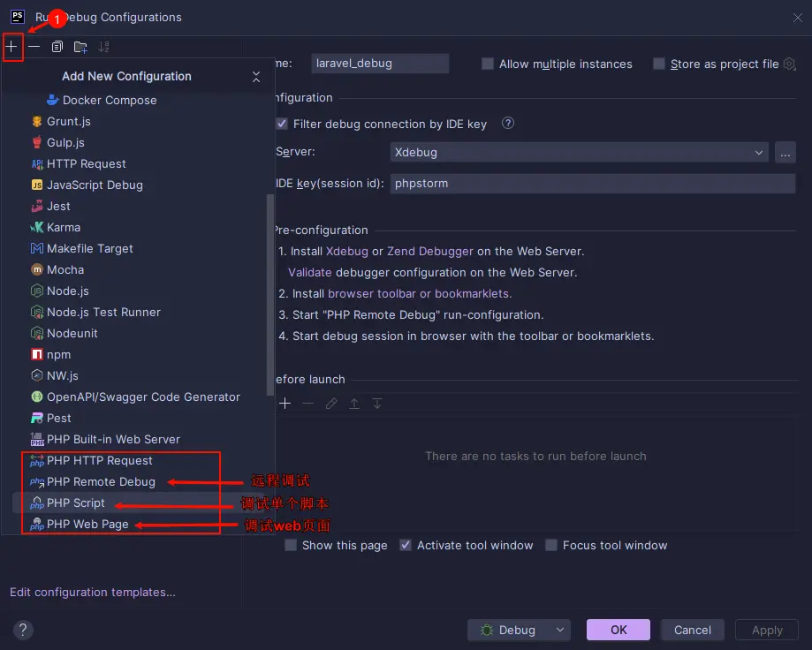Click the Copy Configuration icon
This screenshot has width=812, height=650.
(57, 47)
